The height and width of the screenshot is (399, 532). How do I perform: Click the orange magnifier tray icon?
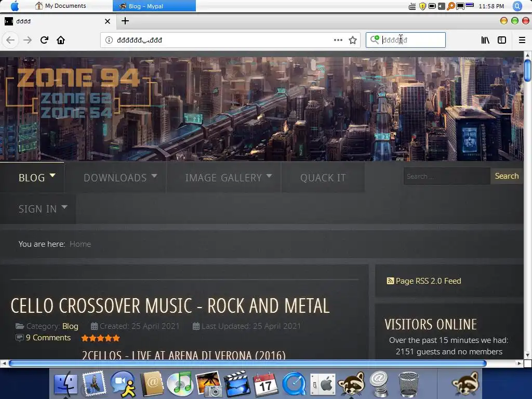(450, 6)
